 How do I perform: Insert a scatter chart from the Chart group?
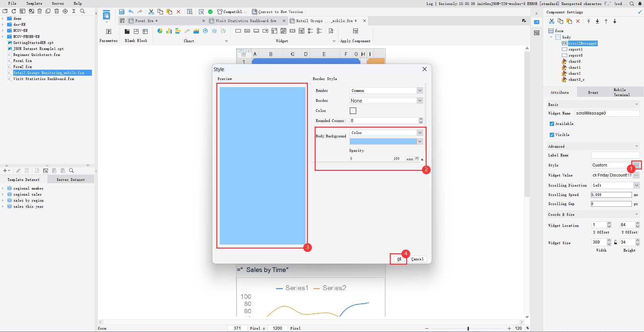[x=223, y=31]
